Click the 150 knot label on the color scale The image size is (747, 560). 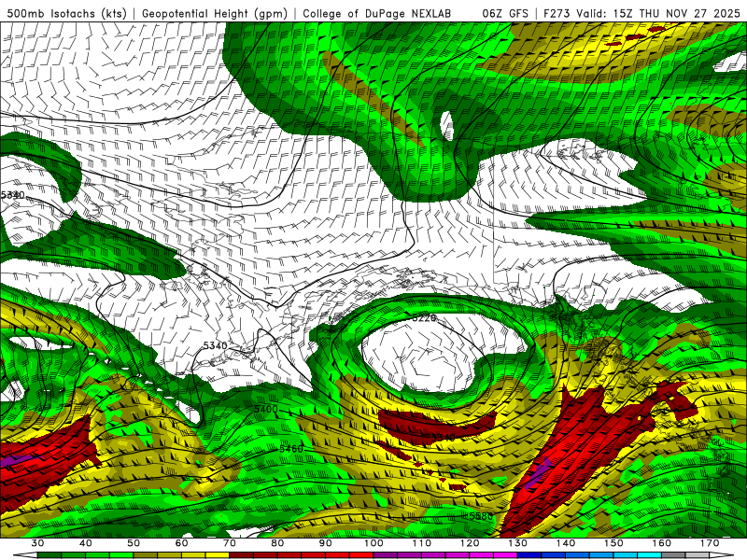coord(613,543)
